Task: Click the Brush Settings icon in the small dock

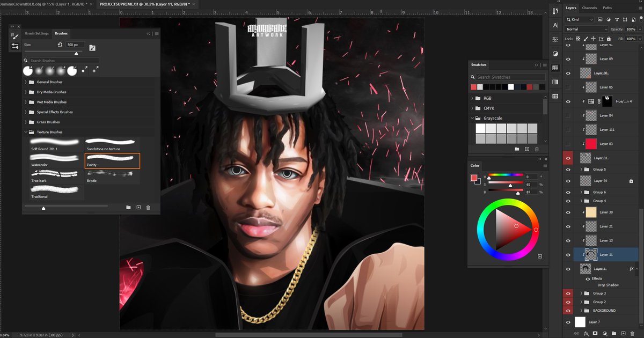Action: [x=14, y=36]
